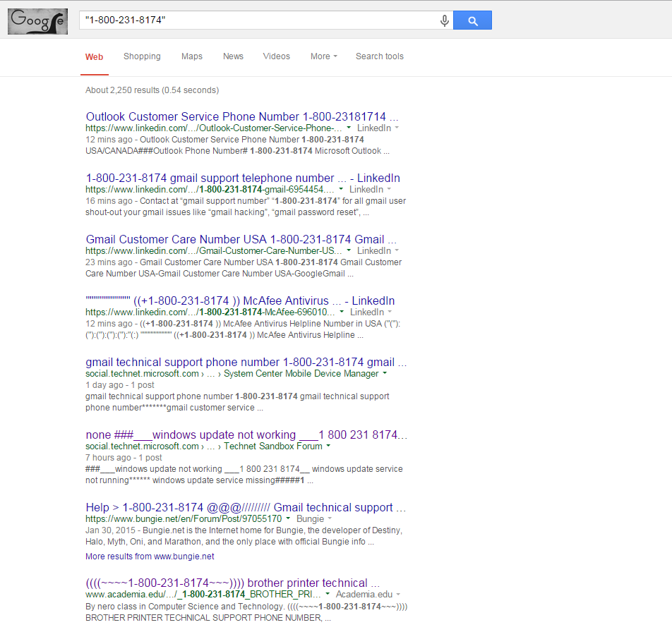The width and height of the screenshot is (672, 632).
Task: Select the Web tab
Action: (95, 57)
